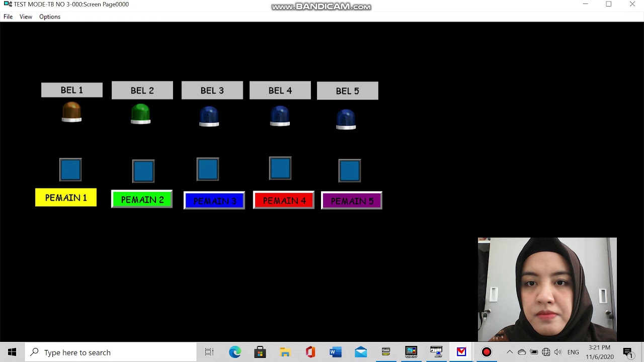Image resolution: width=644 pixels, height=362 pixels.
Task: Toggle the blue switch above PEMAIN 4
Action: (x=280, y=168)
